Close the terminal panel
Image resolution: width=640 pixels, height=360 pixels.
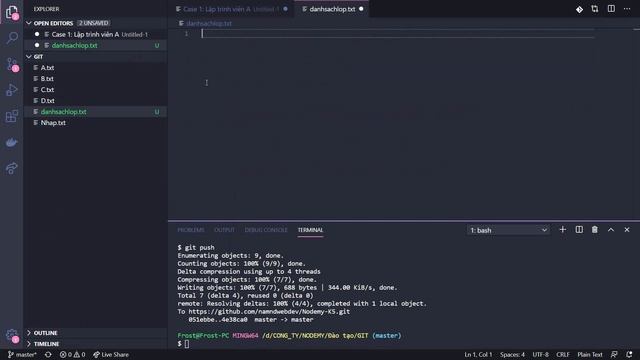(627, 230)
